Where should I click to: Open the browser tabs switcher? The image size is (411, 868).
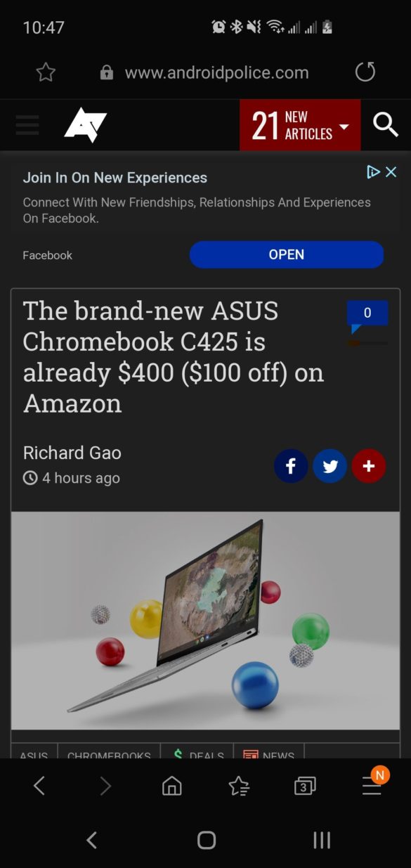click(304, 786)
